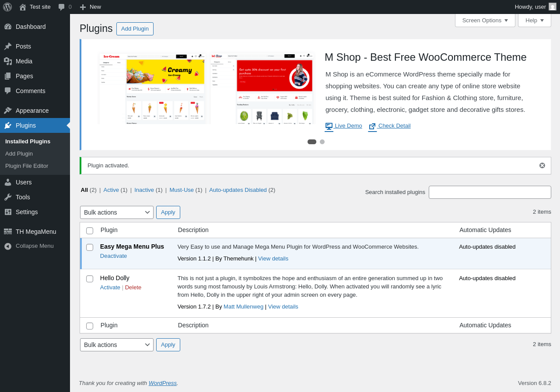
Task: Click the Collapse Menu arrow icon
Action: 8,246
